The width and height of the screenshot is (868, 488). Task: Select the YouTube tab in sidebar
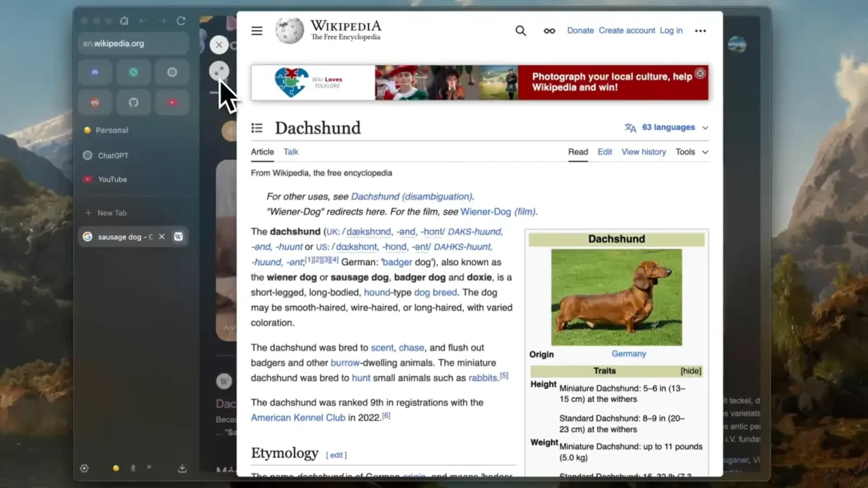[133, 179]
